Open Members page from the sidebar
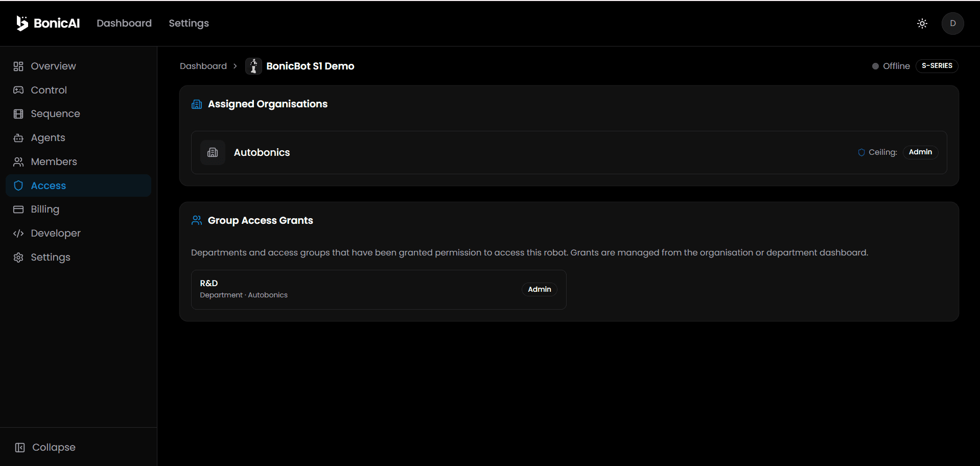 (79, 162)
